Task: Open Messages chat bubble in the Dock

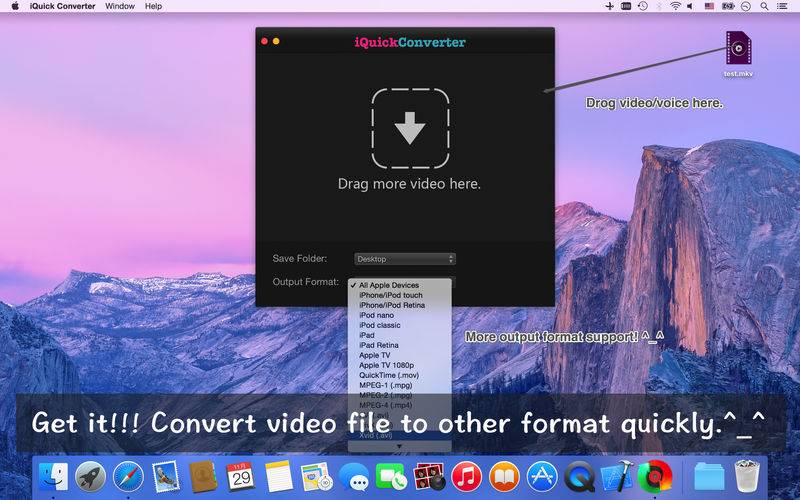Action: 354,477
